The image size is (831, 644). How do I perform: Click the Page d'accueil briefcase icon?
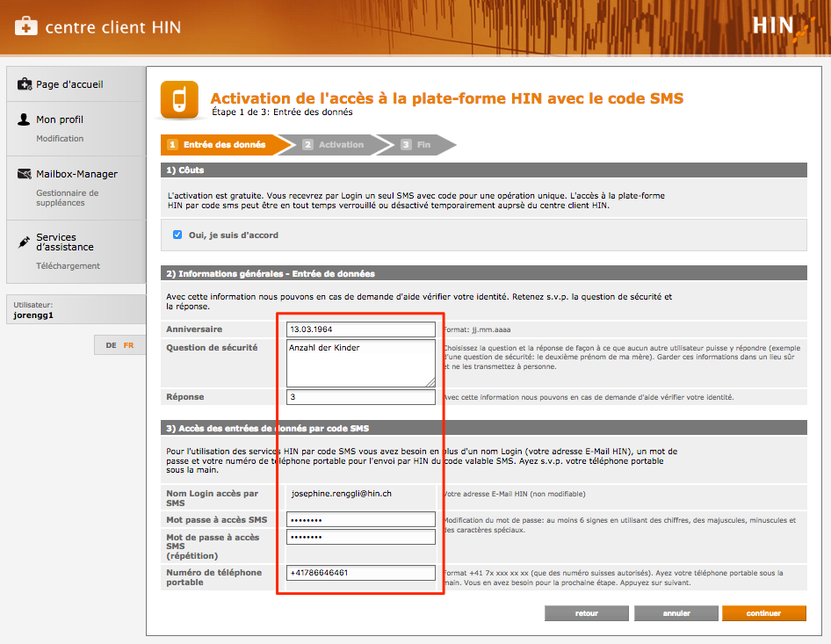coord(25,84)
